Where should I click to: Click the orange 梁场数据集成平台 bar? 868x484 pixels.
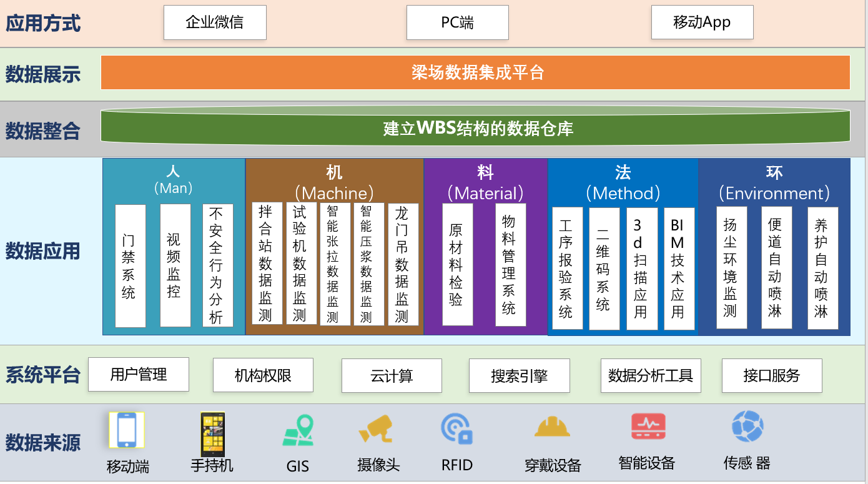(475, 72)
